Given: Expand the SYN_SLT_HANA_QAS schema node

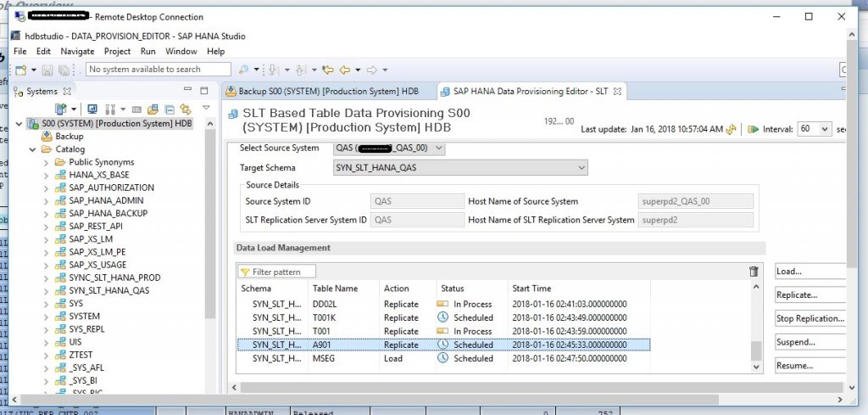Looking at the screenshot, I should pyautogui.click(x=46, y=291).
